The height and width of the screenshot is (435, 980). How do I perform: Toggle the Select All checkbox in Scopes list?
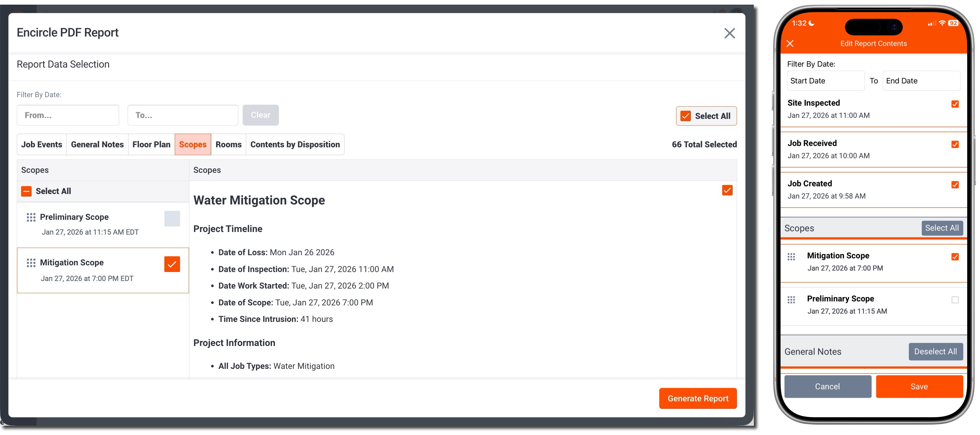(26, 191)
